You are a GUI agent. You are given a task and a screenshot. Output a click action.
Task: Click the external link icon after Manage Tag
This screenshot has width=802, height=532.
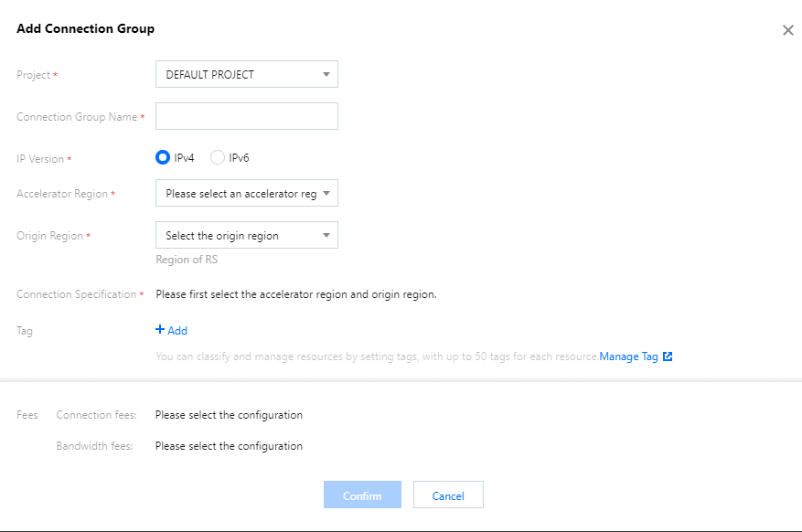668,356
